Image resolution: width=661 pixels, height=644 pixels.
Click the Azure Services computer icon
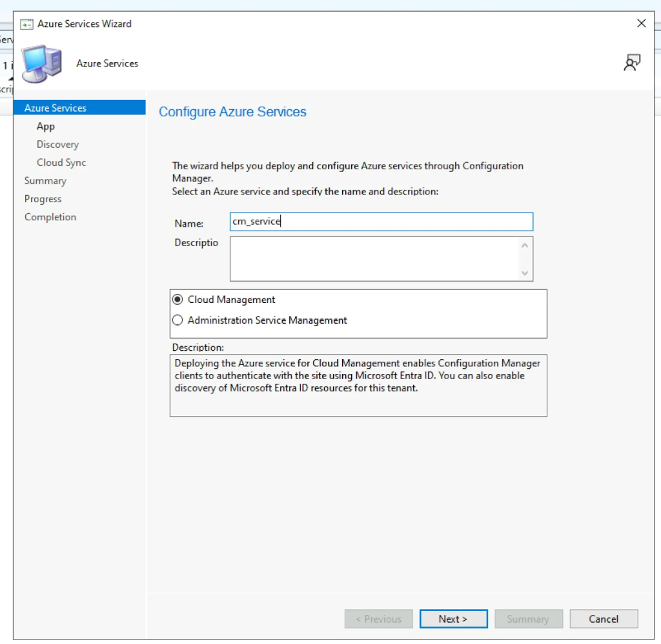coord(42,63)
